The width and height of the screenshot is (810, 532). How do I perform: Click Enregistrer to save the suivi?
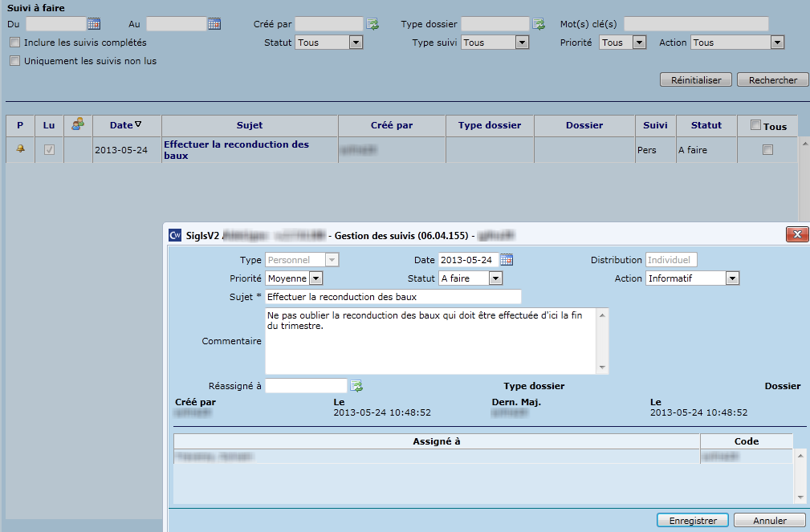tap(692, 521)
